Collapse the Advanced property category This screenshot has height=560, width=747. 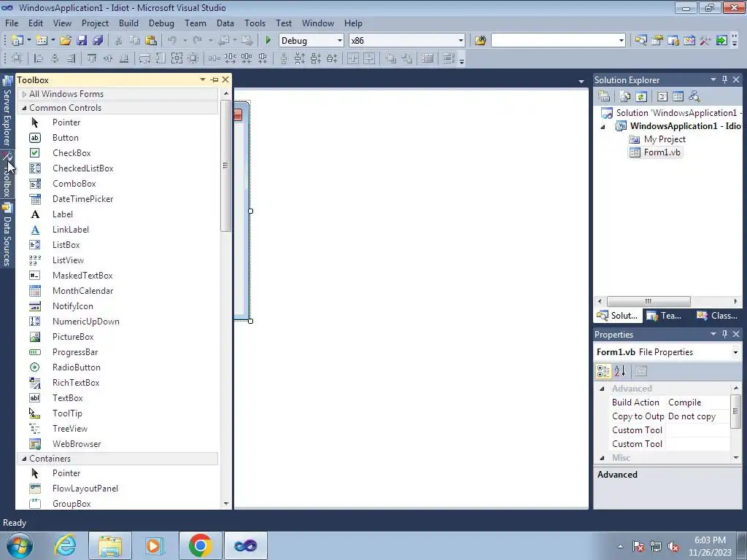point(602,389)
